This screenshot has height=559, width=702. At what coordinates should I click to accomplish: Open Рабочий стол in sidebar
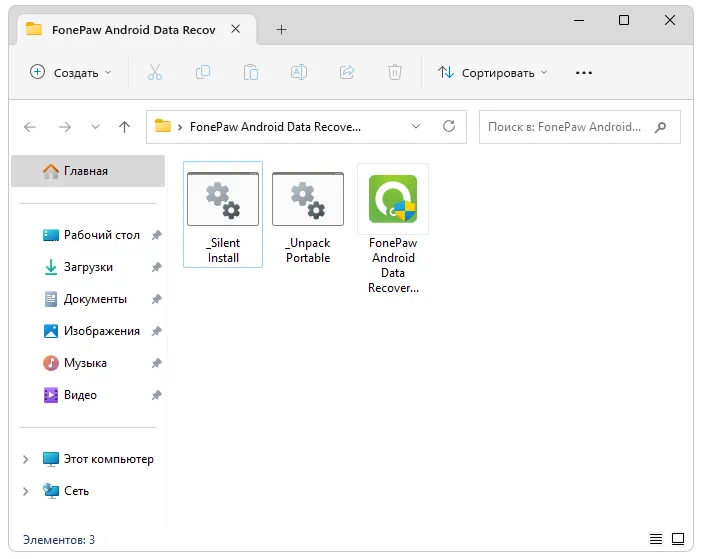[91, 235]
